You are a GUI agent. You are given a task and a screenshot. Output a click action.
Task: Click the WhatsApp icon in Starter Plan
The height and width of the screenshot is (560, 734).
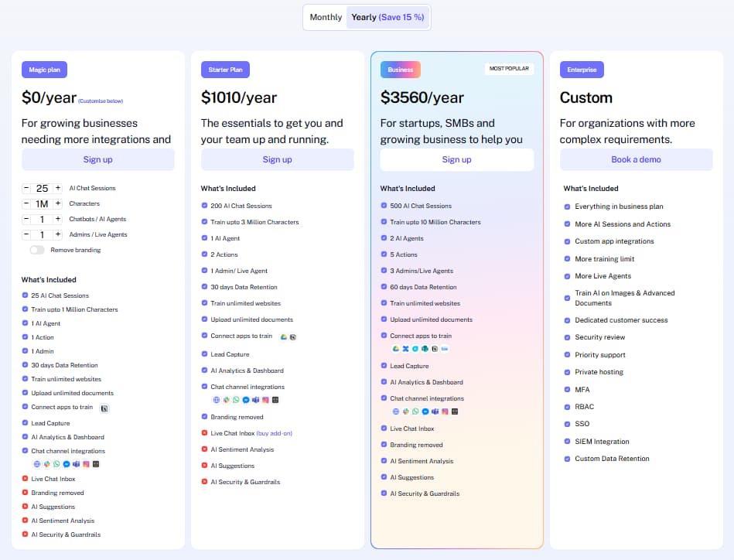click(x=236, y=400)
